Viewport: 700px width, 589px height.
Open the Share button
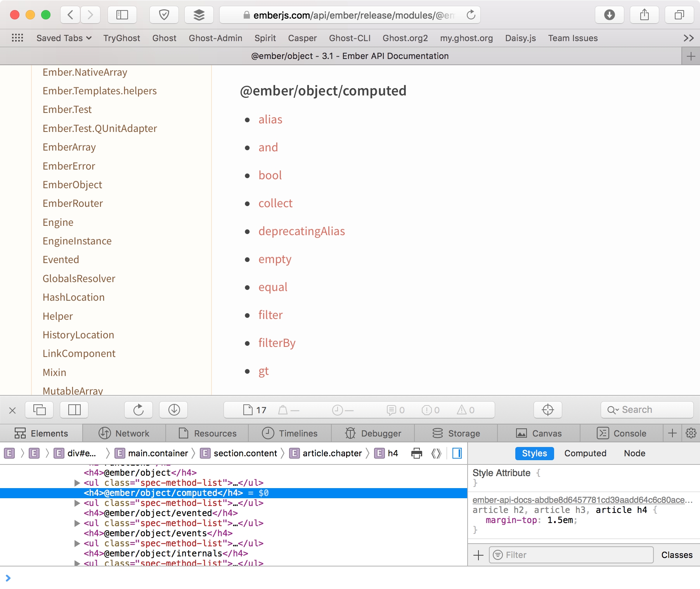[645, 15]
